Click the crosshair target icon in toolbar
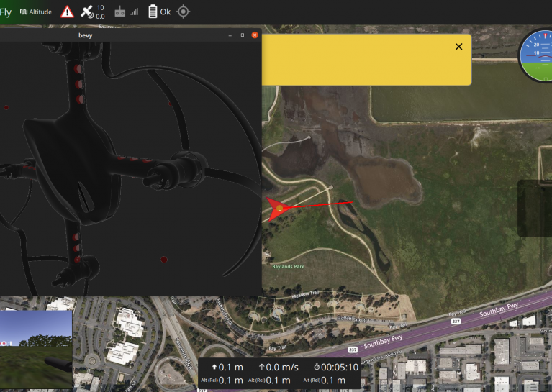 click(184, 12)
